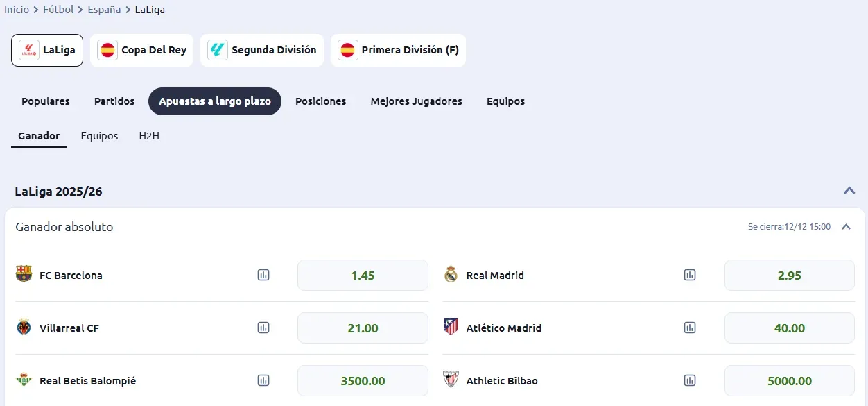
Task: Open Real Madrid statistics icon
Action: [x=690, y=276]
